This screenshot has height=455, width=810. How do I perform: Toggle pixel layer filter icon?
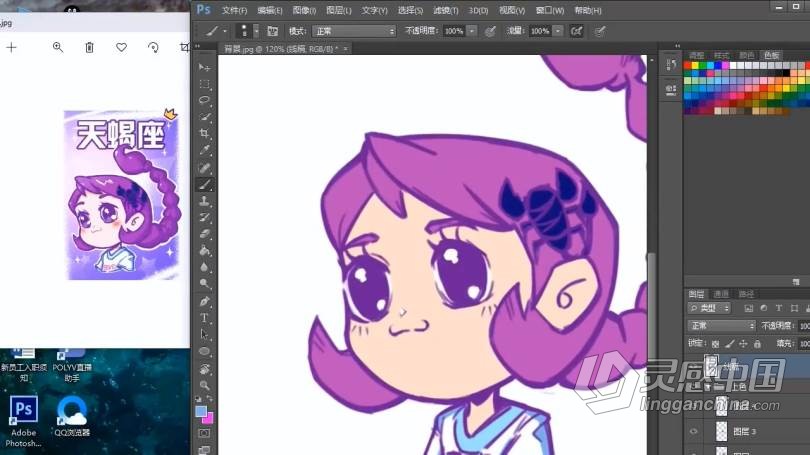pos(749,308)
